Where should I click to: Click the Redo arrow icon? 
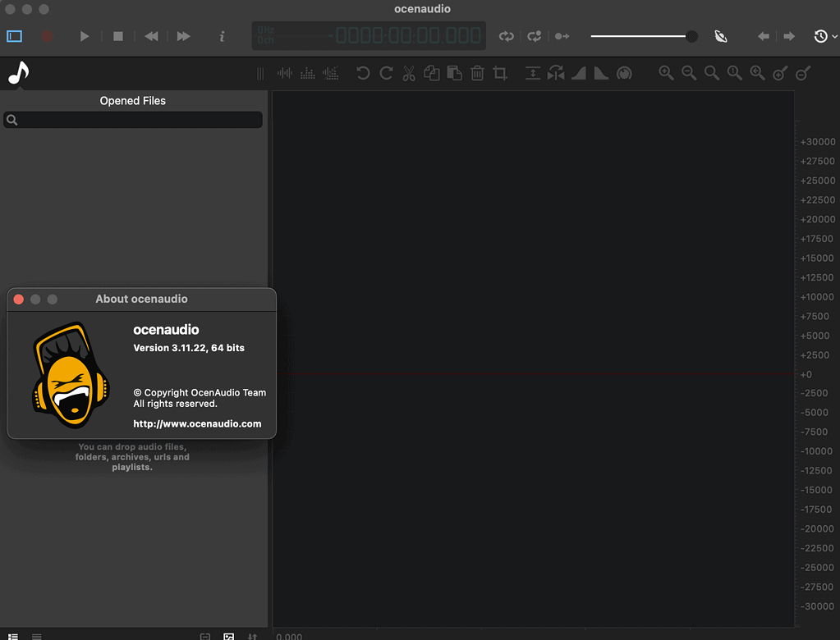386,73
